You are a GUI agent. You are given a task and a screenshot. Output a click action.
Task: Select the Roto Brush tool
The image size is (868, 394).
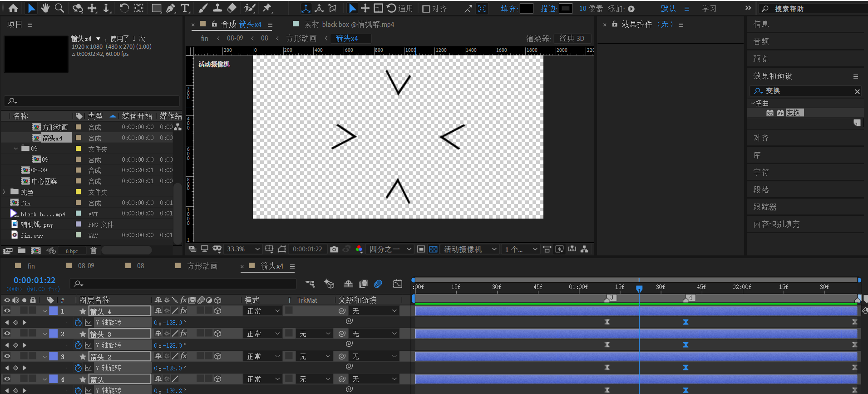(x=250, y=8)
